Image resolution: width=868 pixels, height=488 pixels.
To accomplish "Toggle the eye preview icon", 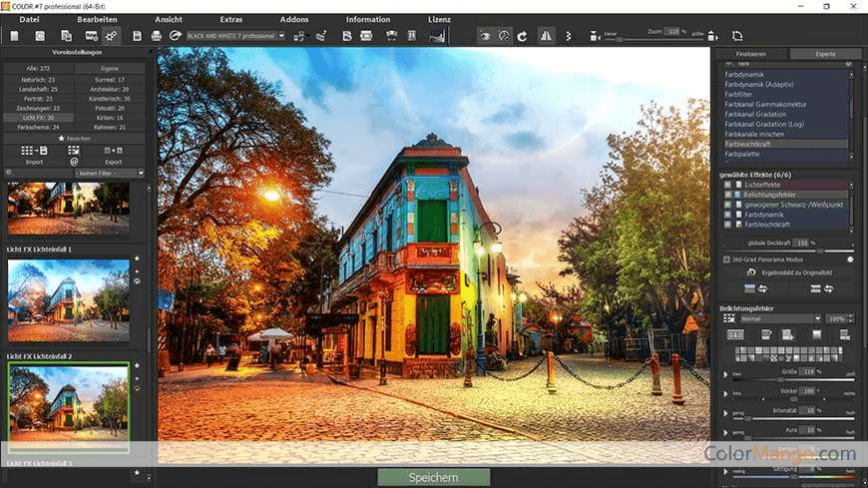I will click(x=486, y=36).
